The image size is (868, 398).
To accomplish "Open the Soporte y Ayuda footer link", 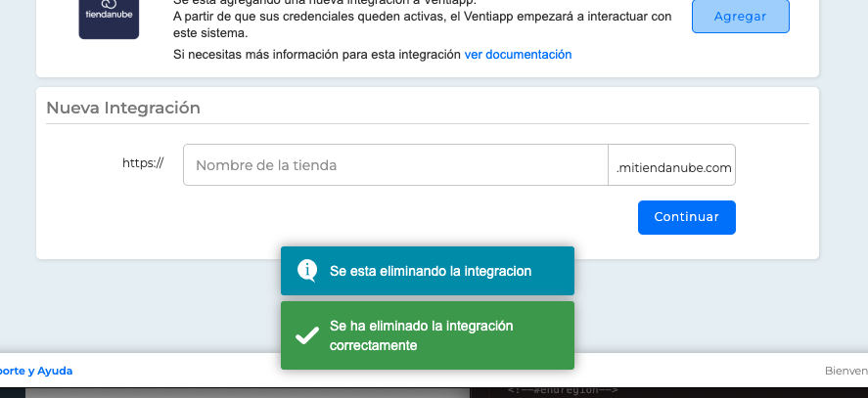I will pos(36,371).
